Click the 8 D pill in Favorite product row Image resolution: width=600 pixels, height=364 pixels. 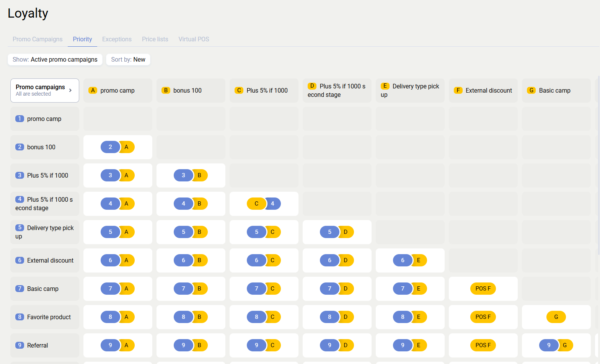pos(337,317)
